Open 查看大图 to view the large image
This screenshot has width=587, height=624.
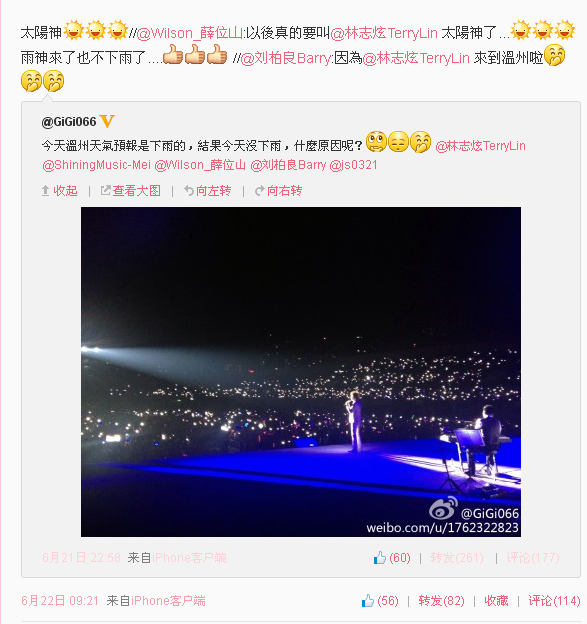click(131, 191)
